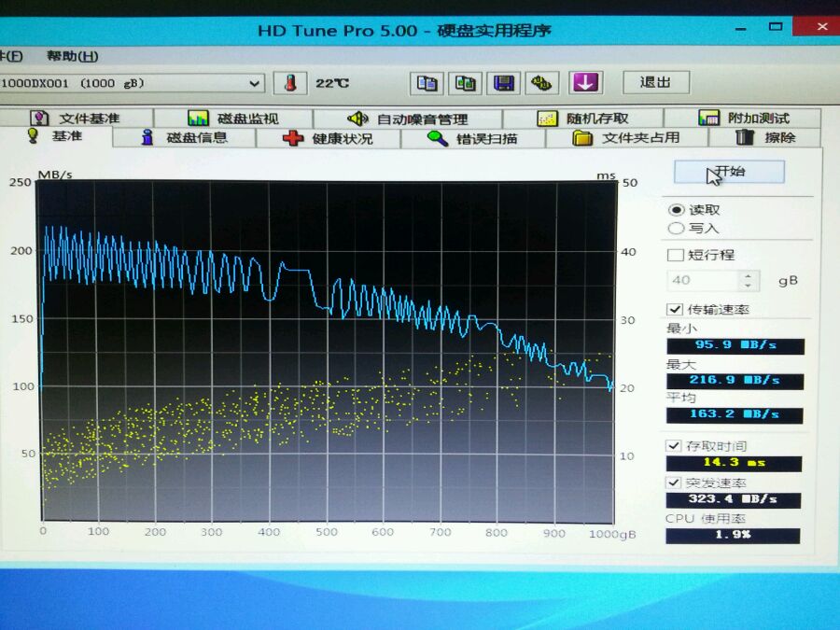Click the copy screenshot to clipboard icon
The width and height of the screenshot is (840, 630).
[x=466, y=83]
